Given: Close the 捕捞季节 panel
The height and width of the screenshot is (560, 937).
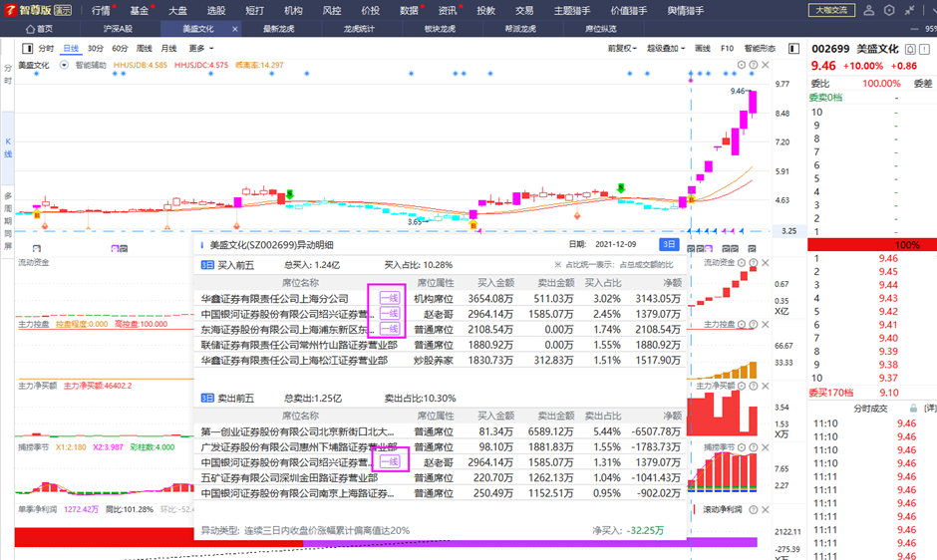Looking at the screenshot, I should [766, 447].
